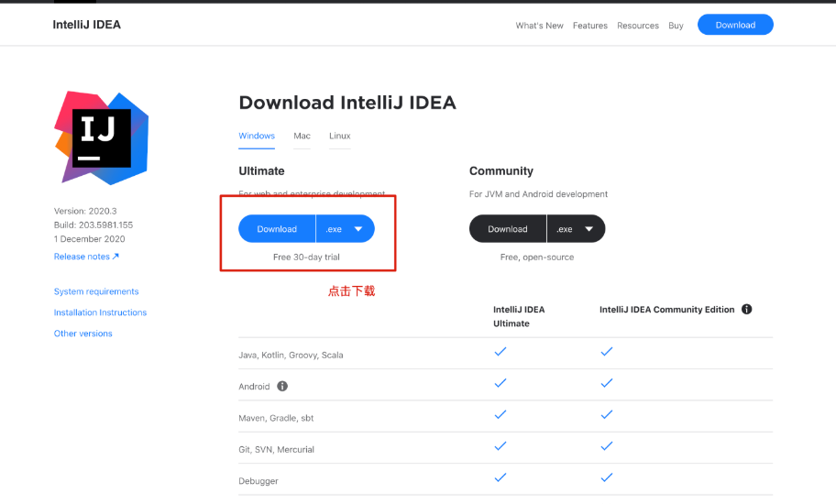Click 'For JVM and Android development' text
This screenshot has height=504, width=836.
click(538, 194)
